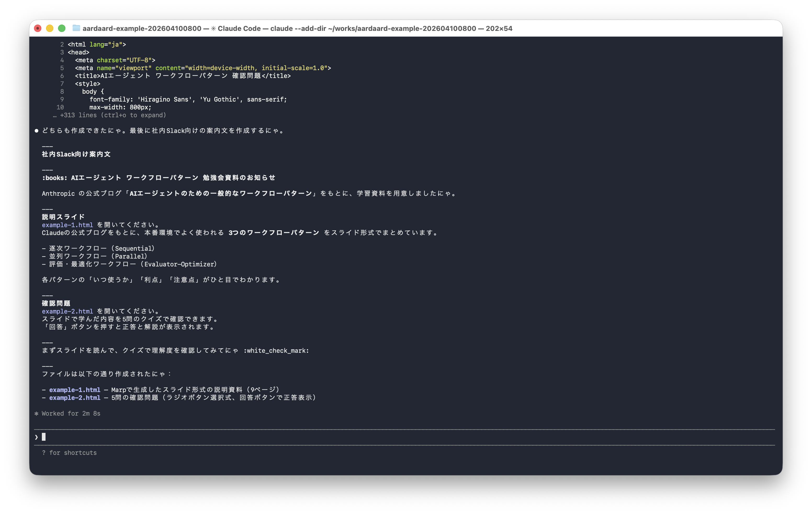Click the folder icon in the title bar

[x=76, y=28]
